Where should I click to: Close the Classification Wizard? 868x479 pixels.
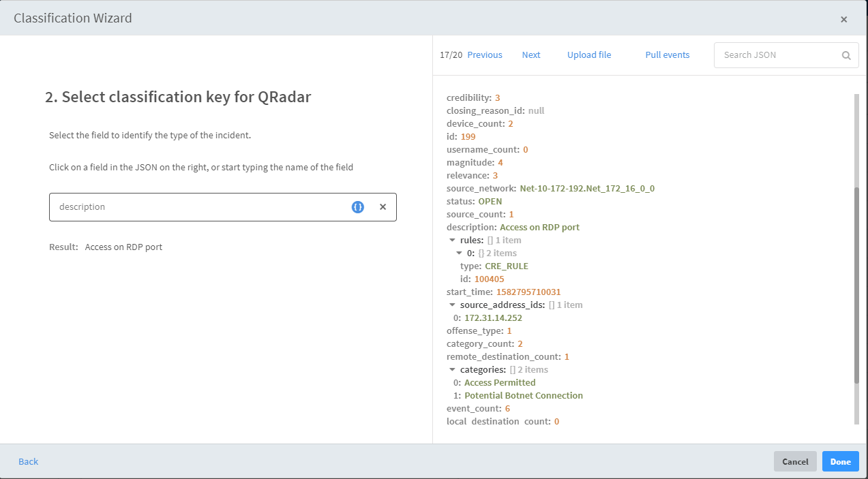coord(843,18)
